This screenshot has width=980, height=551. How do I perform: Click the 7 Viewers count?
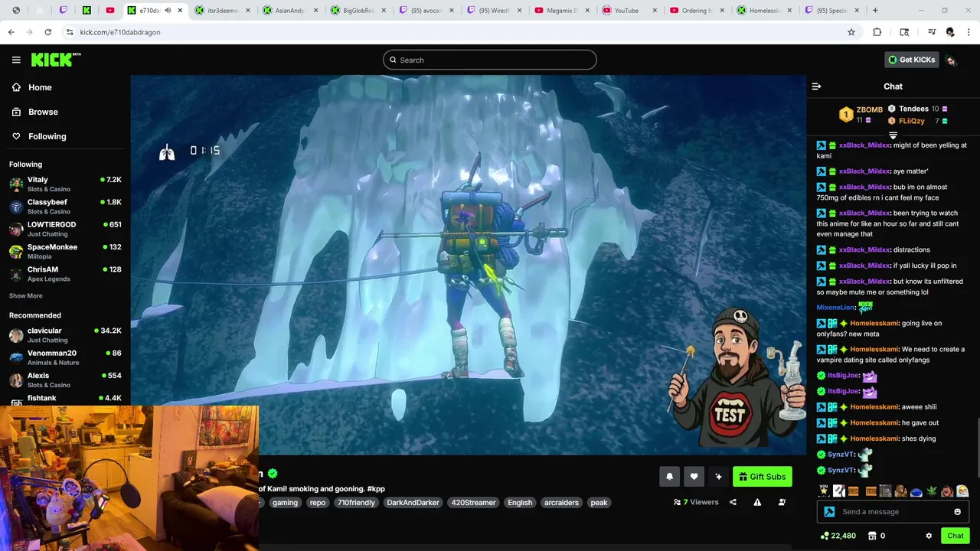pos(696,503)
